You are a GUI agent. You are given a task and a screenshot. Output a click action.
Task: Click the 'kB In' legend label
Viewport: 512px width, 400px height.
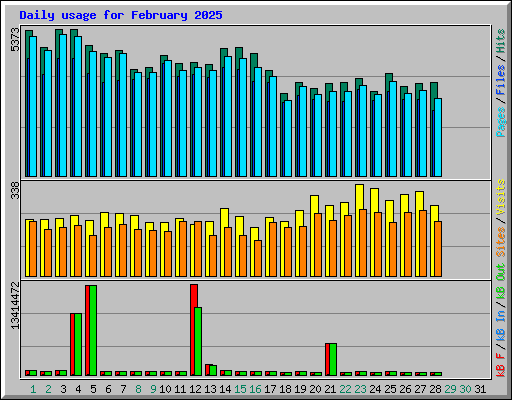coord(501,325)
